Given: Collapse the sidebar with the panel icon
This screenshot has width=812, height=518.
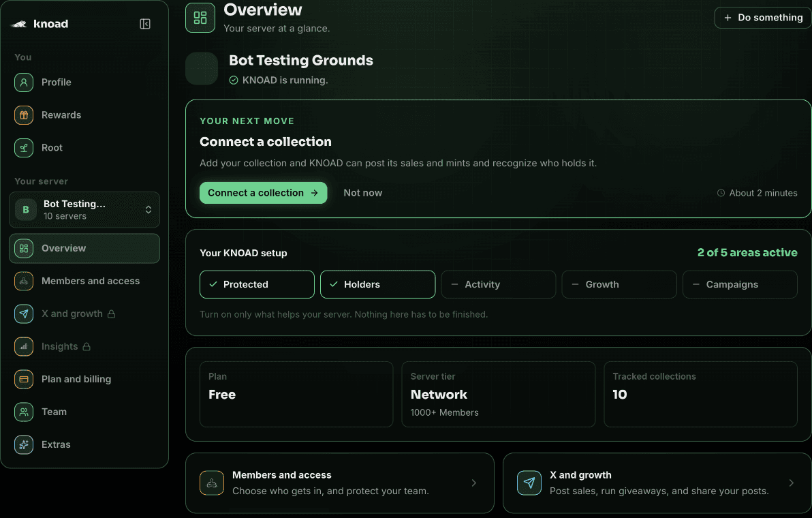Looking at the screenshot, I should [x=145, y=24].
